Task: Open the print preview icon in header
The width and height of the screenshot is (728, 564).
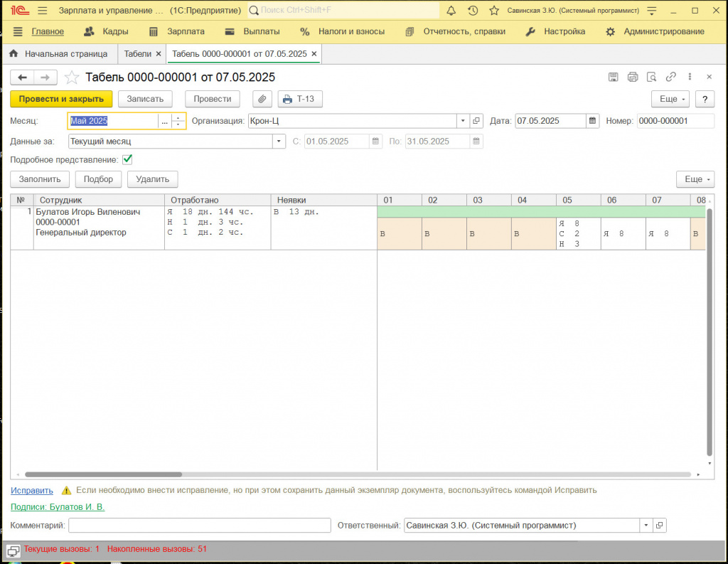Action: point(651,77)
